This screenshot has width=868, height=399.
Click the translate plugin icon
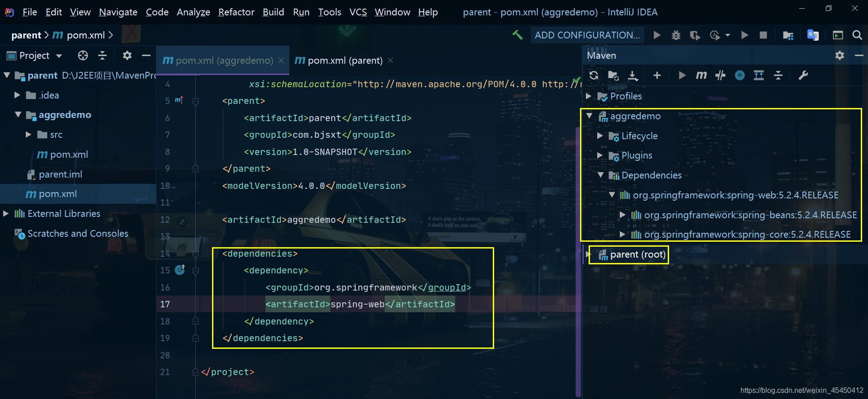(813, 35)
